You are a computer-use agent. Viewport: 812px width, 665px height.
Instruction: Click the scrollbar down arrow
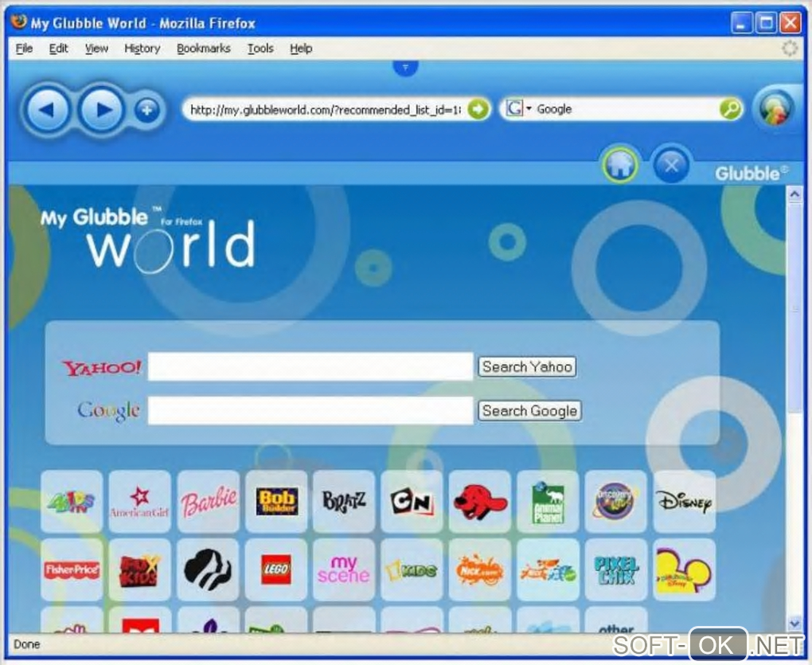[x=794, y=623]
